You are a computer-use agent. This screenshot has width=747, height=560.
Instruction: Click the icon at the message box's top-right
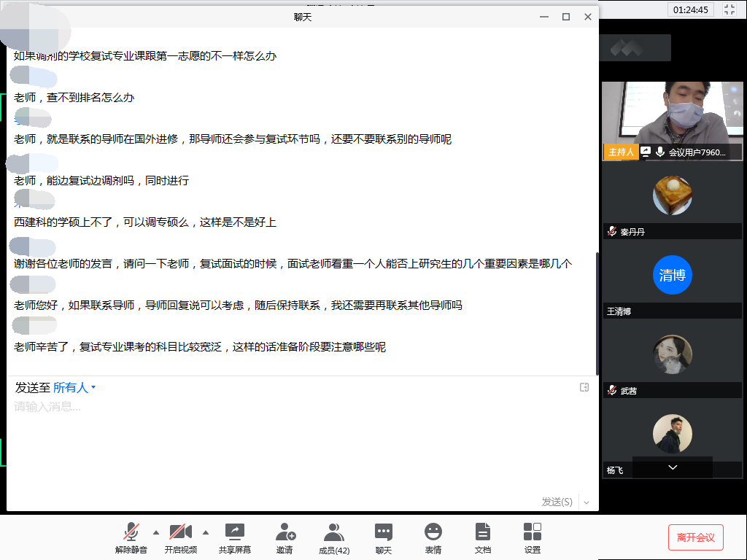584,387
